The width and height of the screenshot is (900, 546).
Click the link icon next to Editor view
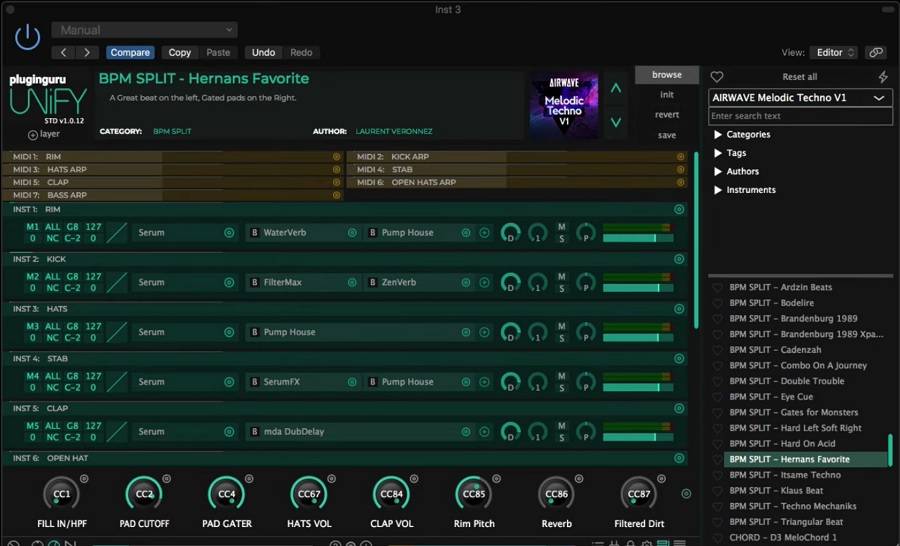[x=877, y=52]
